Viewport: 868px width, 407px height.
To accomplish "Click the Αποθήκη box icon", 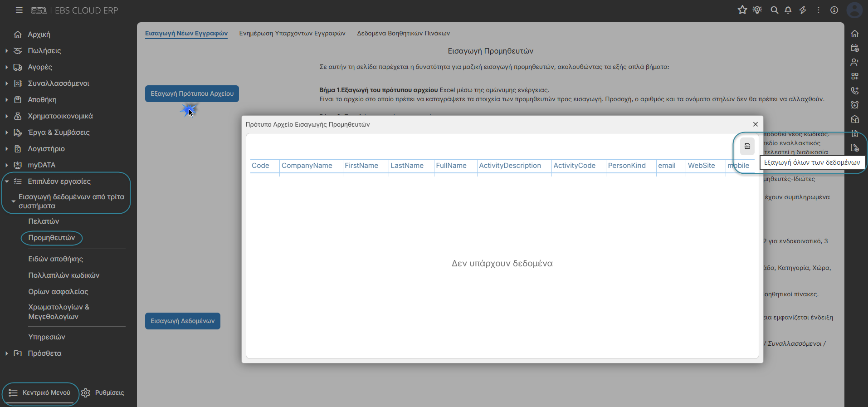I will [18, 100].
